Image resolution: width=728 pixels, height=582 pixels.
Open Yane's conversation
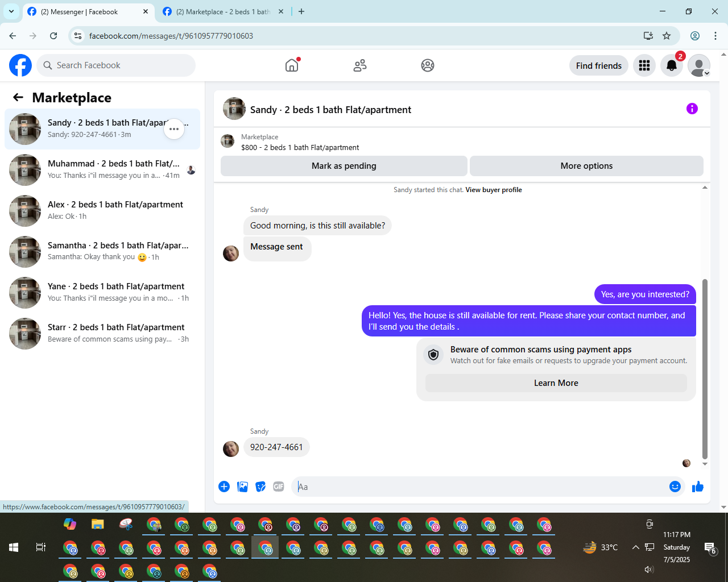[x=102, y=293]
